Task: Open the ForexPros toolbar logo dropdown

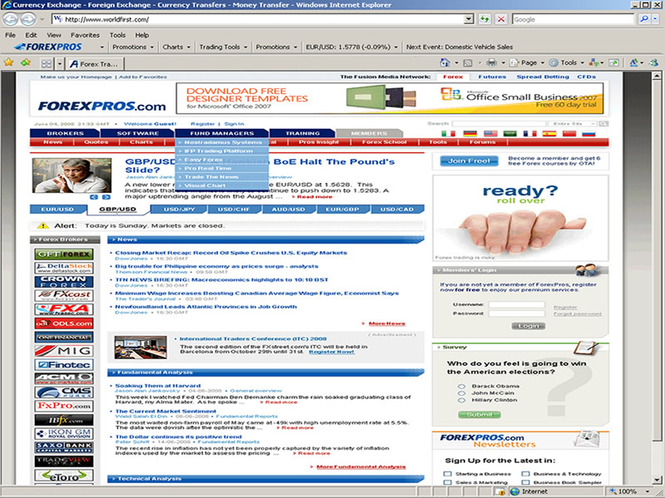Action: [x=102, y=47]
